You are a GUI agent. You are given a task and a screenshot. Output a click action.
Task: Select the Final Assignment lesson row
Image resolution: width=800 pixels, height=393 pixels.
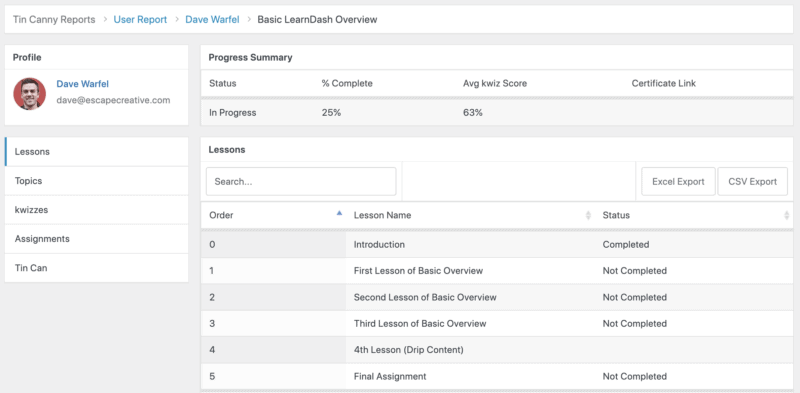click(x=497, y=376)
